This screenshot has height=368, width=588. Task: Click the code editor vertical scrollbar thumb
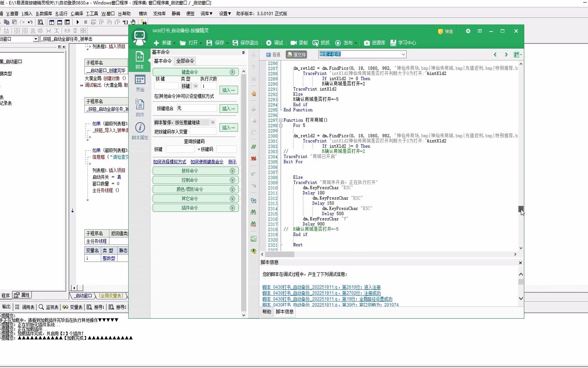(521, 209)
